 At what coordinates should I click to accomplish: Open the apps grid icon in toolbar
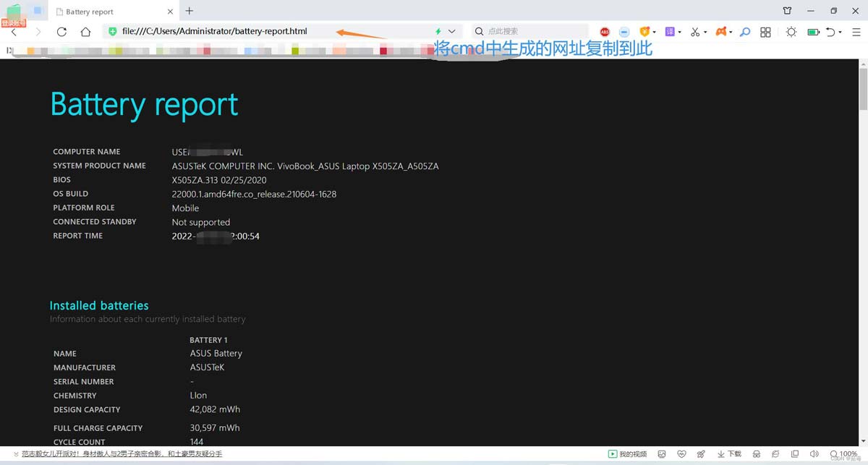point(765,32)
